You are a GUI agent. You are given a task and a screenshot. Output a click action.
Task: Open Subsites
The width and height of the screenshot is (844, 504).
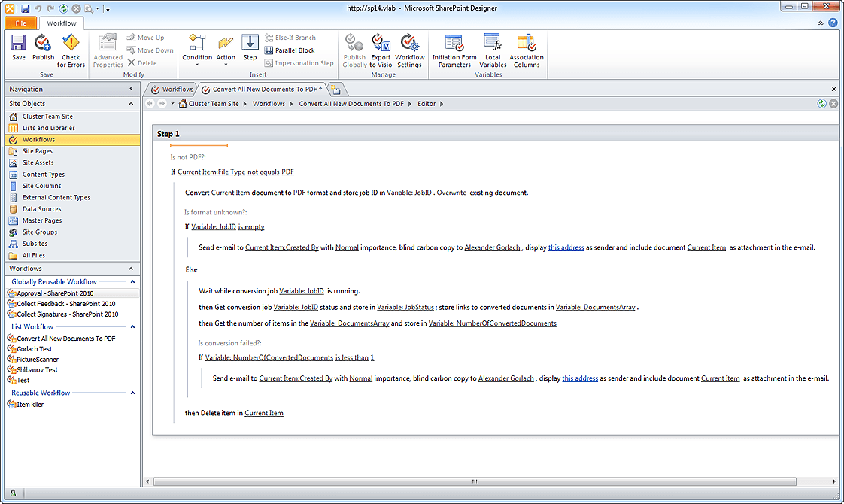(72, 244)
